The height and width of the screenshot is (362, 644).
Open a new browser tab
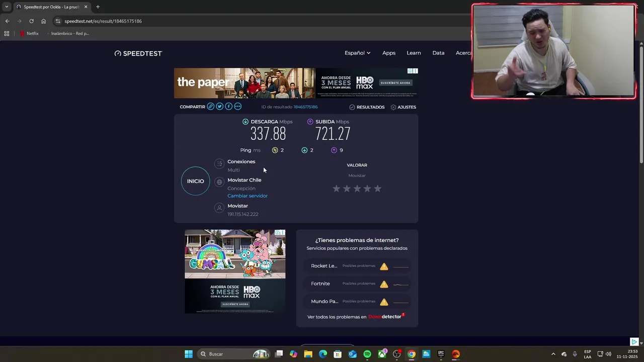98,7
